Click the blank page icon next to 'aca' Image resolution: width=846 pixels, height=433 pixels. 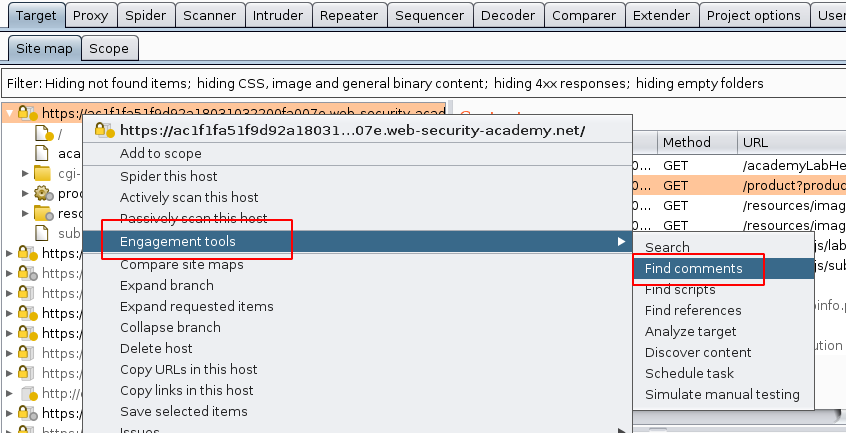click(x=42, y=153)
